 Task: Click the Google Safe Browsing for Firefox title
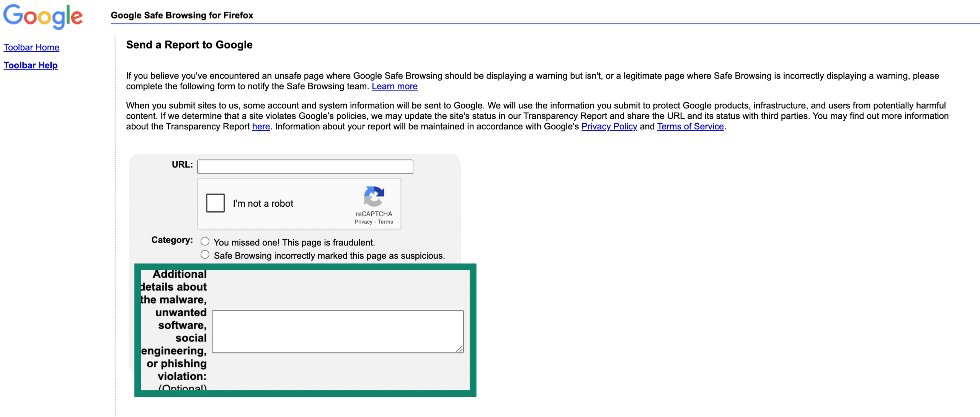click(182, 15)
